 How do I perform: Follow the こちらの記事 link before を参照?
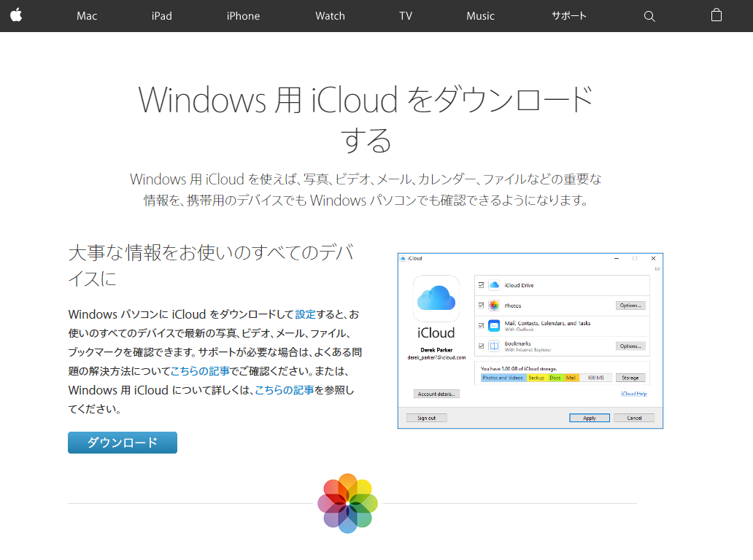[285, 390]
